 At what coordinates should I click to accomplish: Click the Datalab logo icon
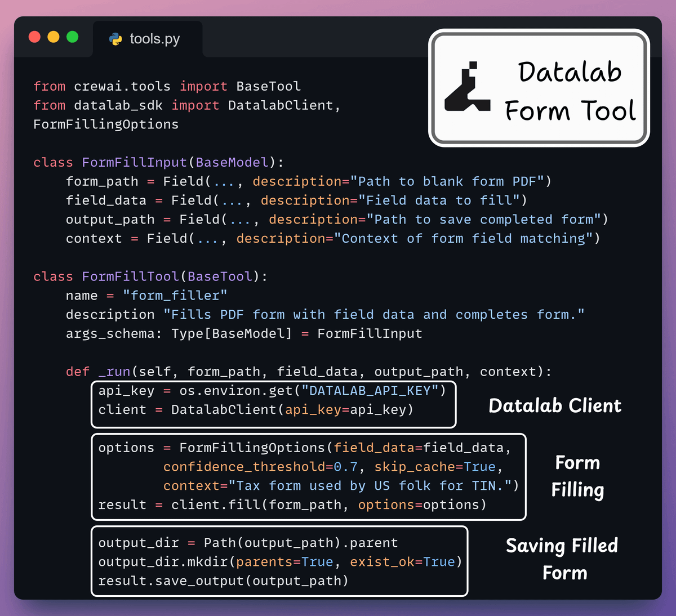[x=467, y=86]
